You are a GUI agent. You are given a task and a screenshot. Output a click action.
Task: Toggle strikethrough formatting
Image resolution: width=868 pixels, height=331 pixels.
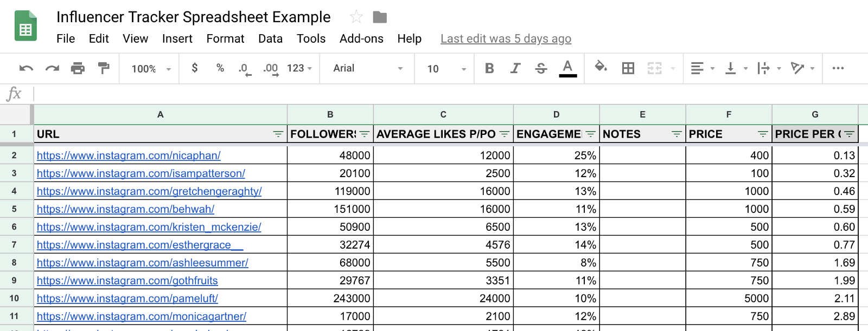(541, 68)
